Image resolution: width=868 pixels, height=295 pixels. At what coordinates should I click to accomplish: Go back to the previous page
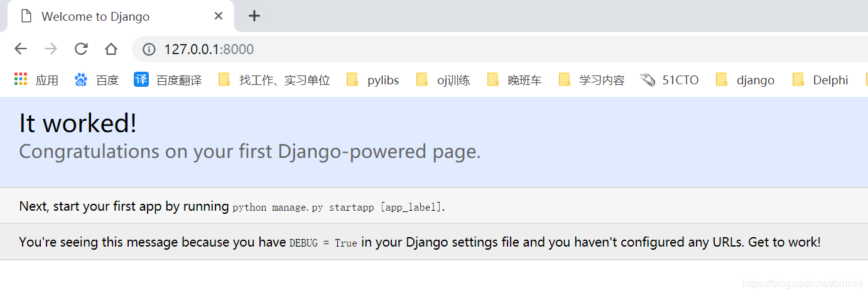pyautogui.click(x=21, y=49)
